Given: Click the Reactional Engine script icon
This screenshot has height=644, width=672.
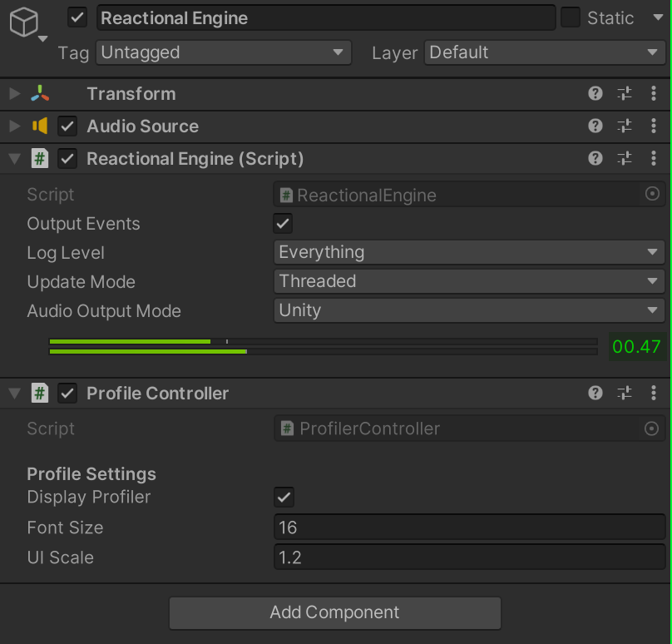Looking at the screenshot, I should click(x=40, y=159).
